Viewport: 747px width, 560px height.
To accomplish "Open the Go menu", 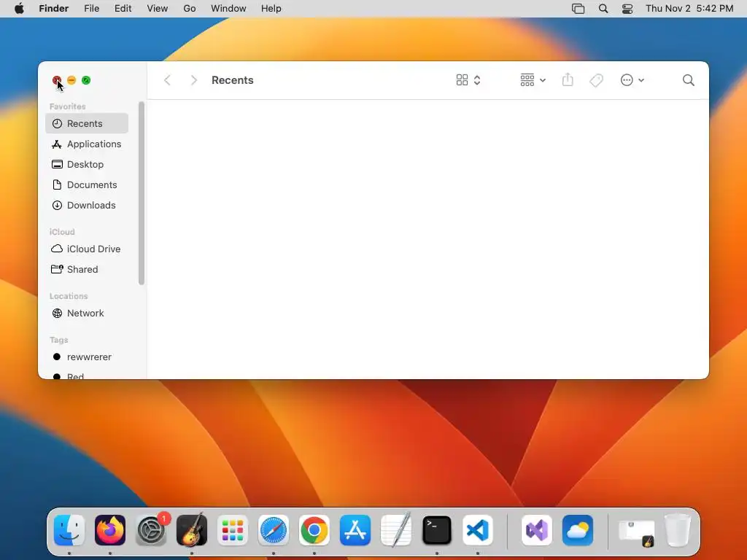I will [190, 9].
